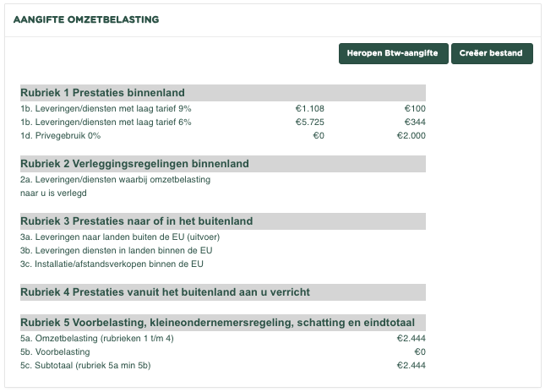Select the 5b Voorbelasting row label
The height and width of the screenshot is (392, 545).
[x=55, y=351]
